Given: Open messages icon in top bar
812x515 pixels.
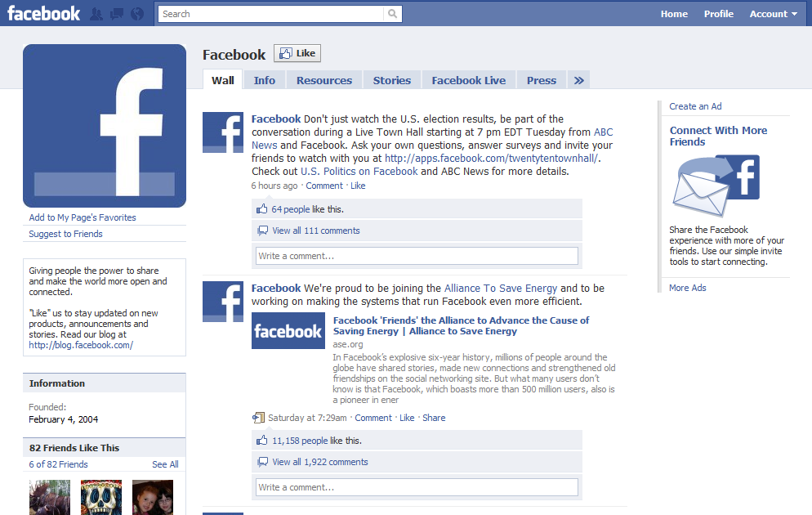Looking at the screenshot, I should click(x=117, y=14).
